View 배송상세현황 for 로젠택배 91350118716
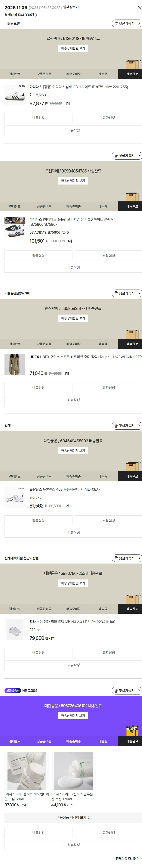Image resolution: width=142 pixels, height=868 pixels. 73,49
